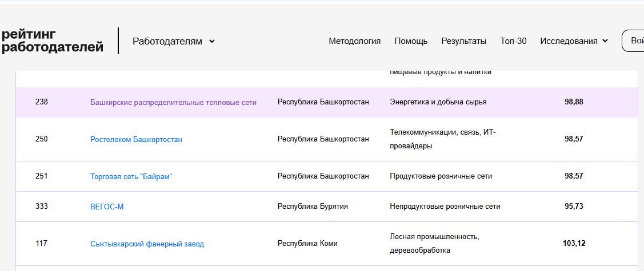
Task: Open the Результаты menu item
Action: coord(463,41)
